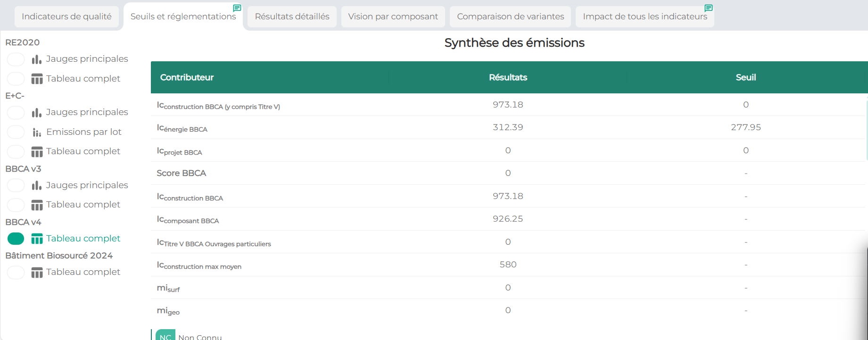Select the Tableau complet label under BBCA v3

[x=83, y=205]
